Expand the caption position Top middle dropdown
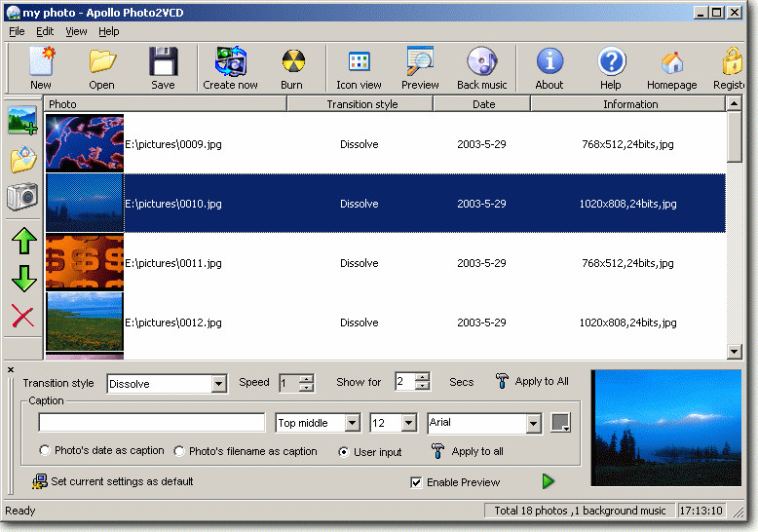 352,423
